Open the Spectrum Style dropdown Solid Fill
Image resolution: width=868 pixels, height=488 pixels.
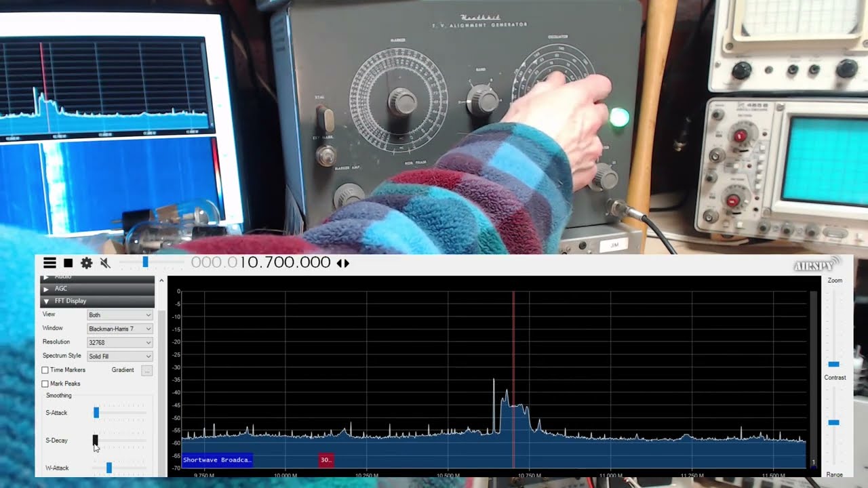point(119,357)
